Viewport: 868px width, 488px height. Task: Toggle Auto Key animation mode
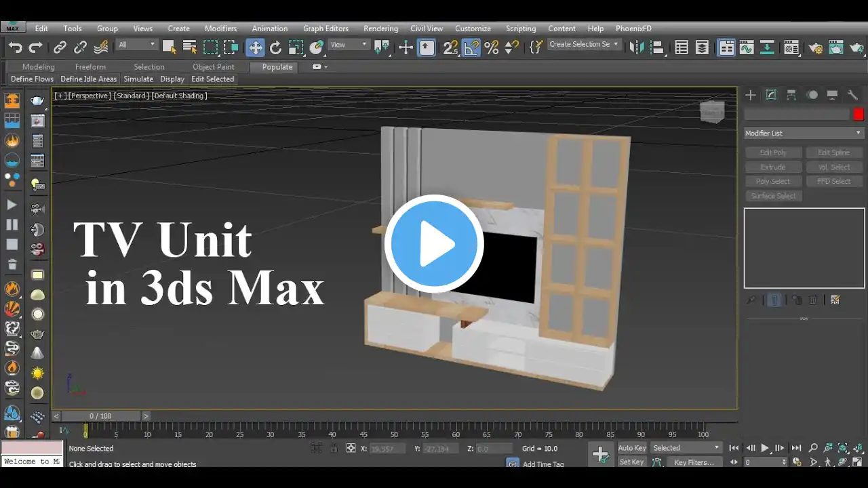tap(632, 448)
